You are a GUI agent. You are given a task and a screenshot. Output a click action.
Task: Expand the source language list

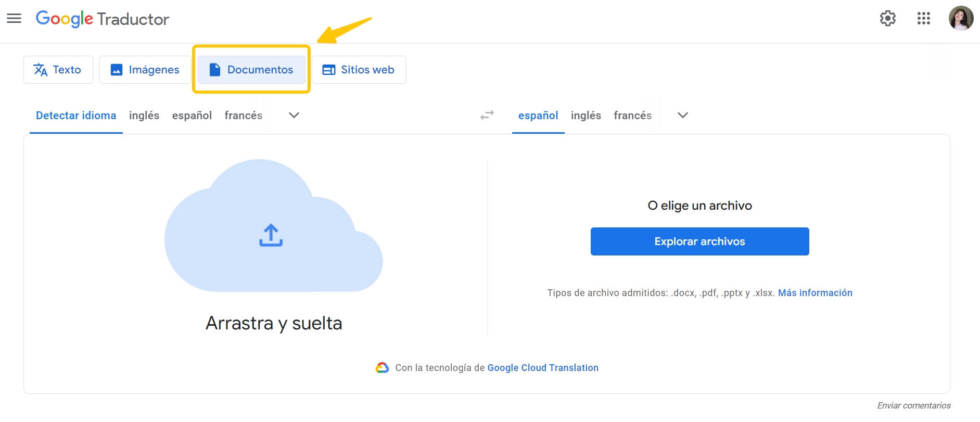coord(294,115)
